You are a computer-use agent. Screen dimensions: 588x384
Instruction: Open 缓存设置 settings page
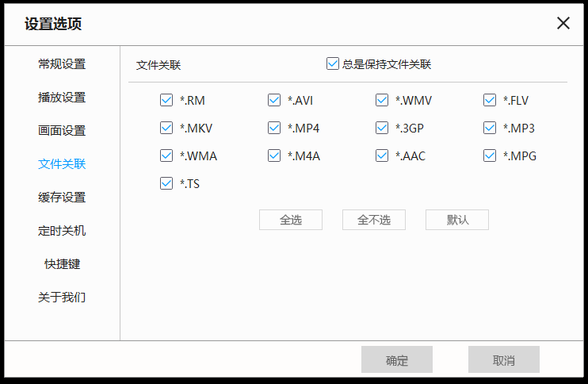(x=62, y=198)
